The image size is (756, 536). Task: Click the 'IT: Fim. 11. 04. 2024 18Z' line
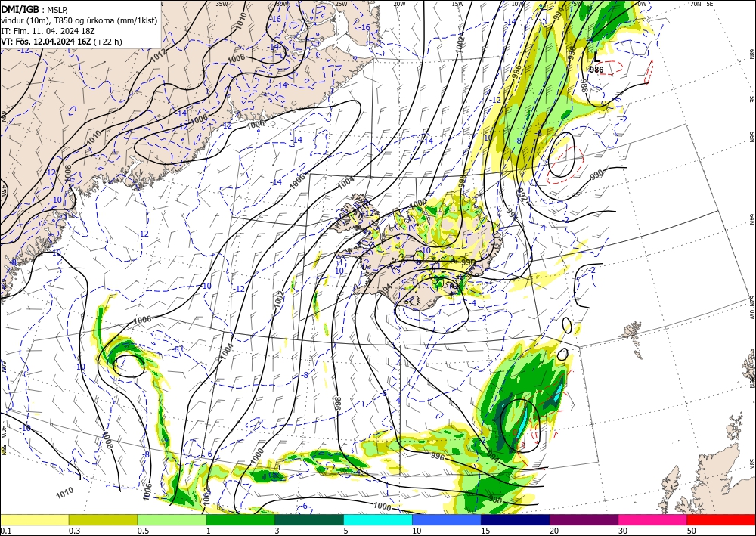(x=48, y=31)
